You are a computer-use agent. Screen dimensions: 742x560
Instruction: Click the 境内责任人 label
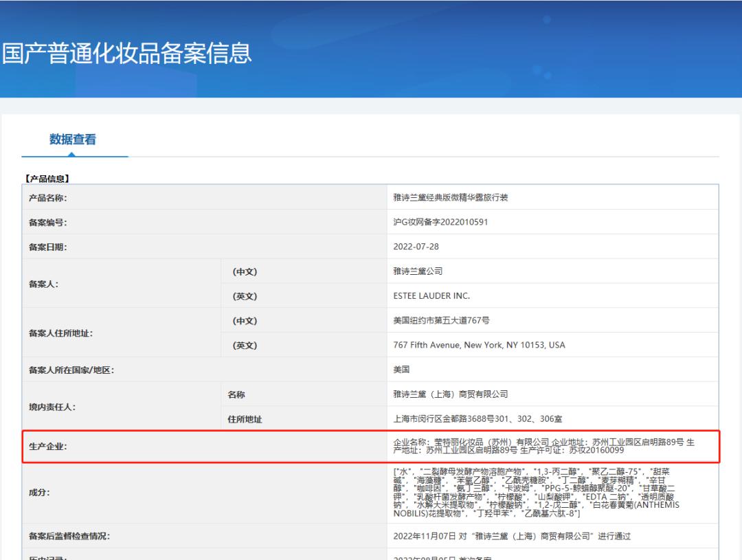52,407
